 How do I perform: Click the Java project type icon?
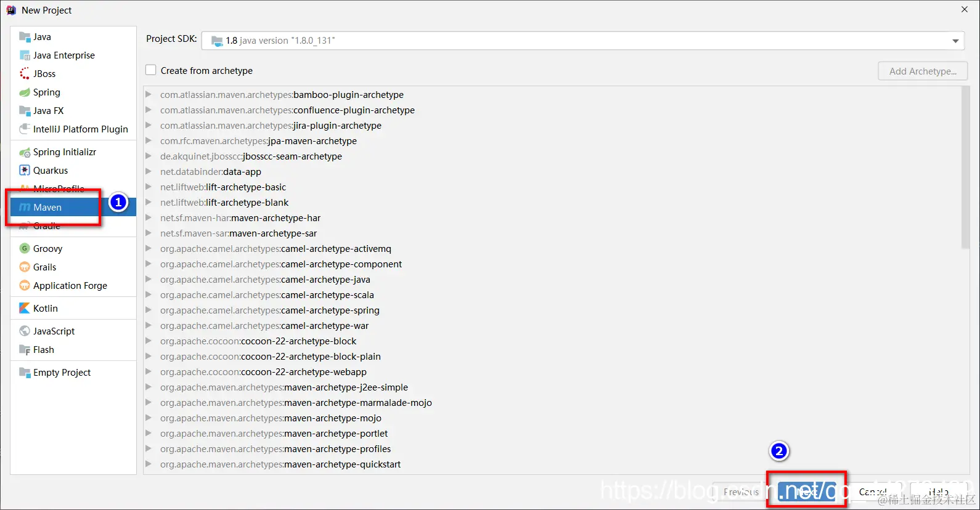click(x=25, y=37)
